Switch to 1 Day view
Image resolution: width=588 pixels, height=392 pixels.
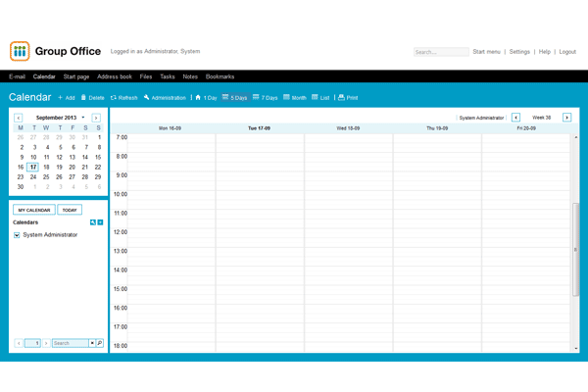coord(199,98)
